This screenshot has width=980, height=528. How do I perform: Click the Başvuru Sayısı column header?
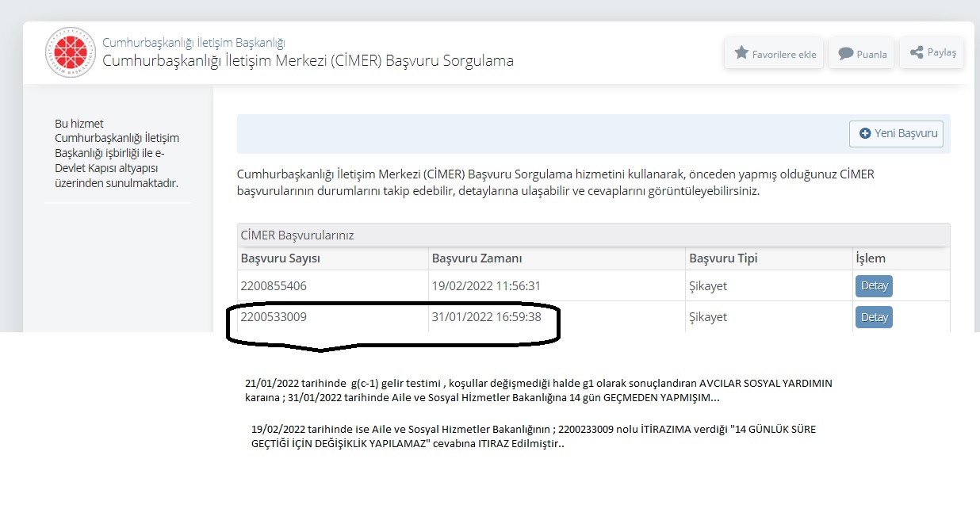point(281,258)
